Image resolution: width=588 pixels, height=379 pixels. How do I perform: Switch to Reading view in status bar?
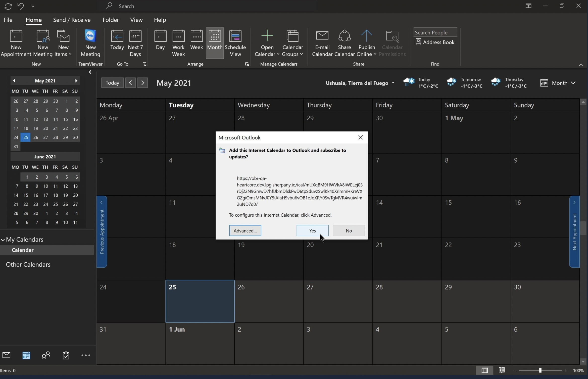502,370
